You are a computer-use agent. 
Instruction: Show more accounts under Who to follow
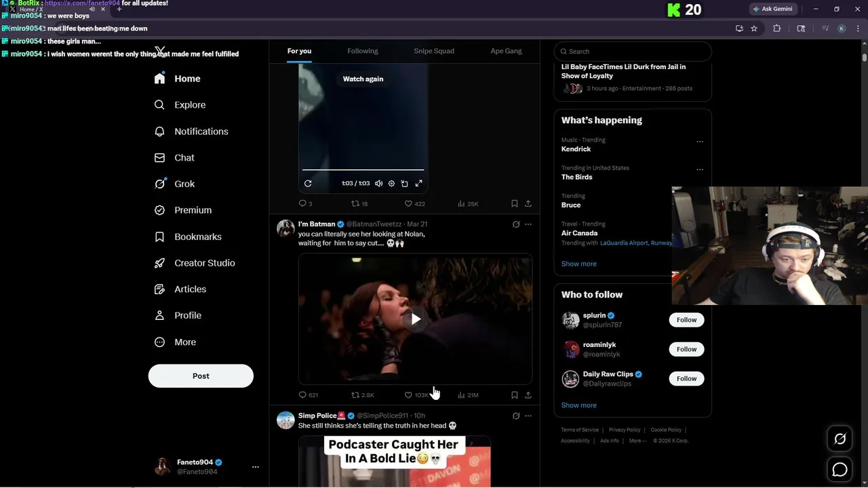click(579, 405)
